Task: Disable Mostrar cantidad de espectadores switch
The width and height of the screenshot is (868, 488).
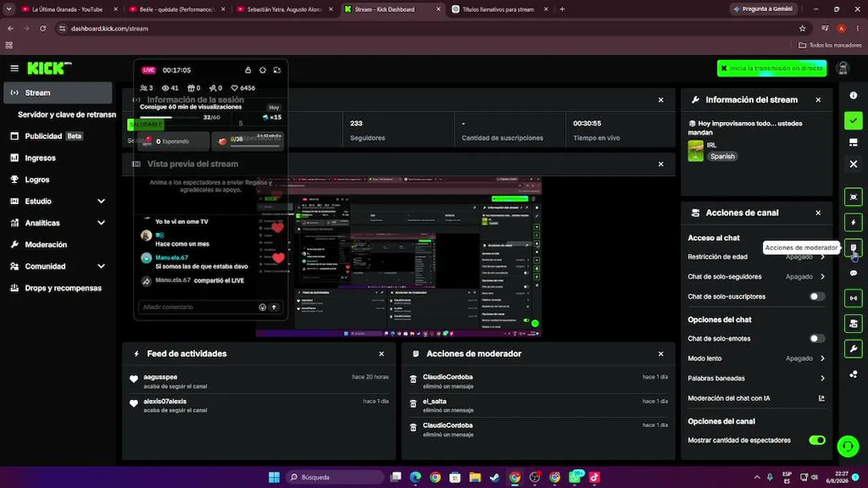Action: [817, 441]
